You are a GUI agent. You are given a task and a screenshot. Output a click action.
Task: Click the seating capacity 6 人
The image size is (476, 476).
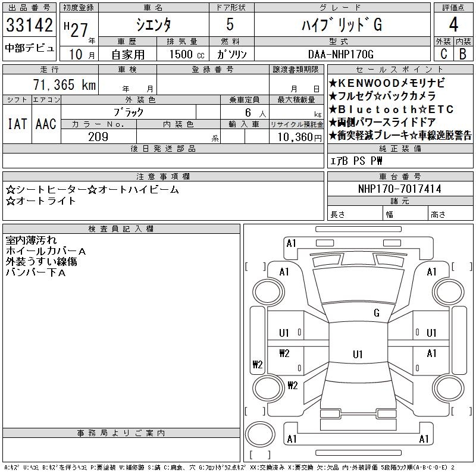click(255, 113)
